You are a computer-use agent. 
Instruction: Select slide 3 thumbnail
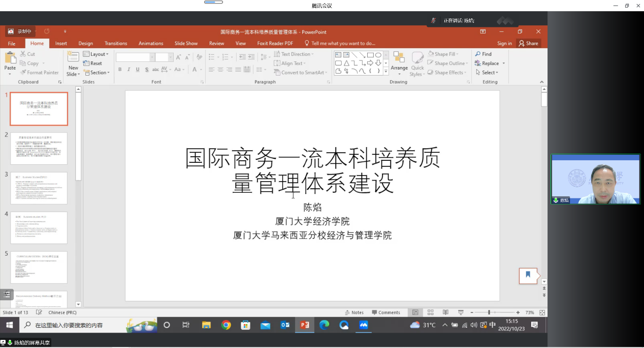click(39, 188)
